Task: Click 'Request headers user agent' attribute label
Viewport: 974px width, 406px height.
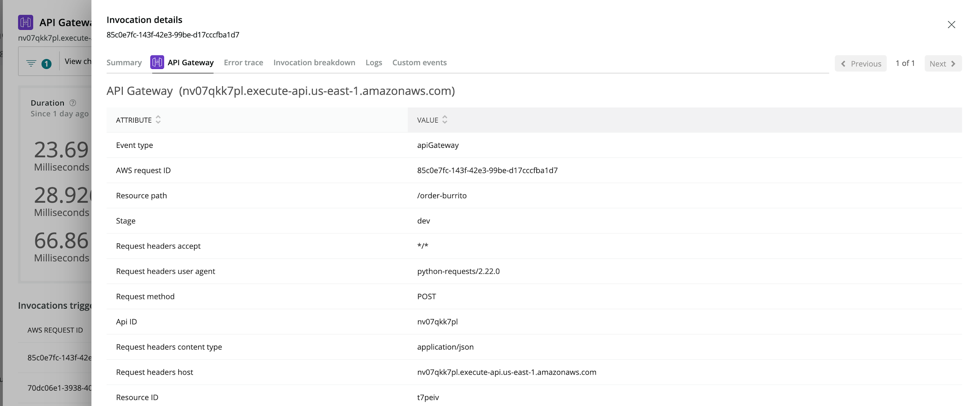Action: click(166, 271)
